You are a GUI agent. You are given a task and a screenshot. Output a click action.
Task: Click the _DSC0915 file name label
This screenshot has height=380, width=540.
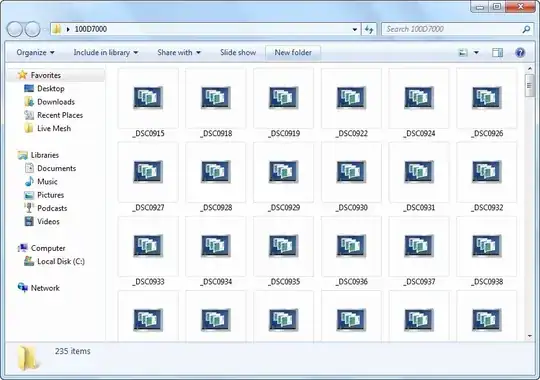(x=148, y=133)
